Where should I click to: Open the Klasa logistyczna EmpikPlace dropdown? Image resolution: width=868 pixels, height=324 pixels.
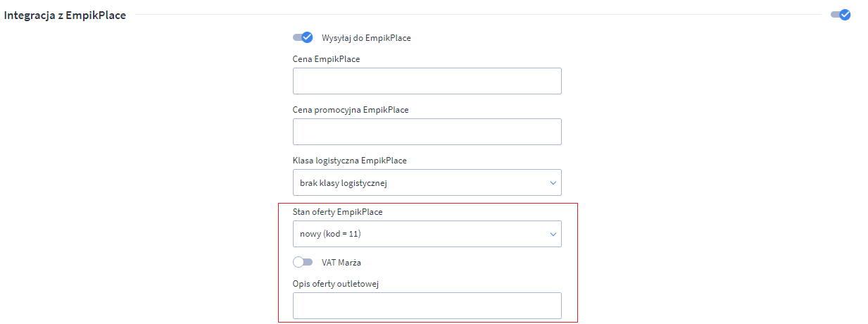pos(427,183)
